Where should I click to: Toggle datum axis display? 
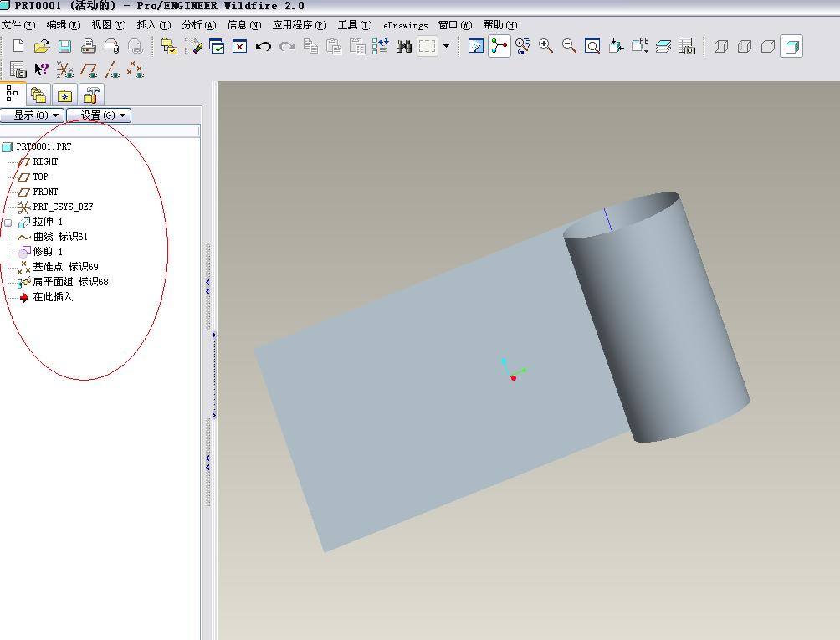(112, 69)
